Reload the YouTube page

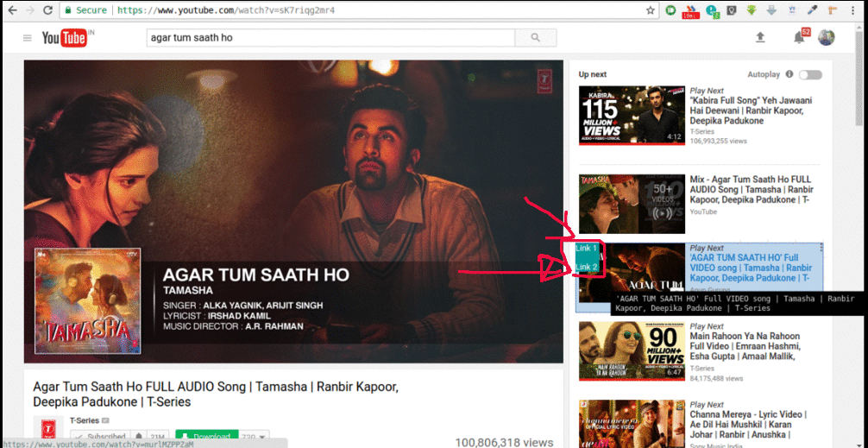click(47, 10)
